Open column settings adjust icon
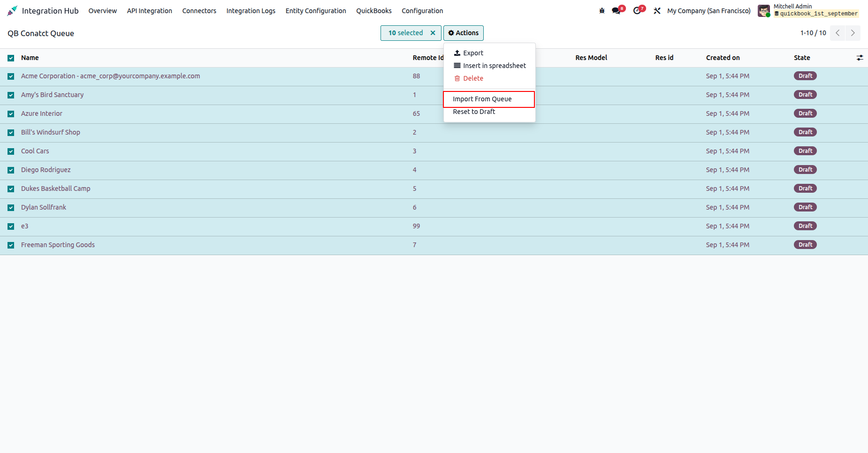The height and width of the screenshot is (453, 868). [860, 58]
